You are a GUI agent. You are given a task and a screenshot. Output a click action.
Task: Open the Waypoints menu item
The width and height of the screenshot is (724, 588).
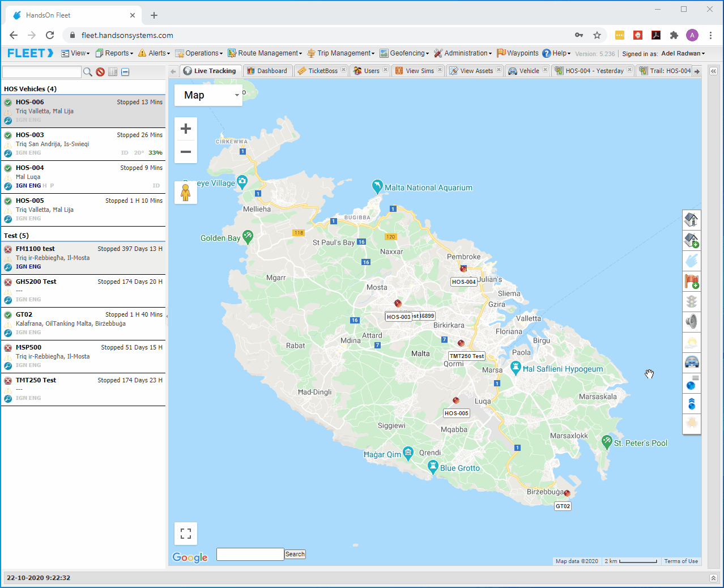pyautogui.click(x=518, y=53)
